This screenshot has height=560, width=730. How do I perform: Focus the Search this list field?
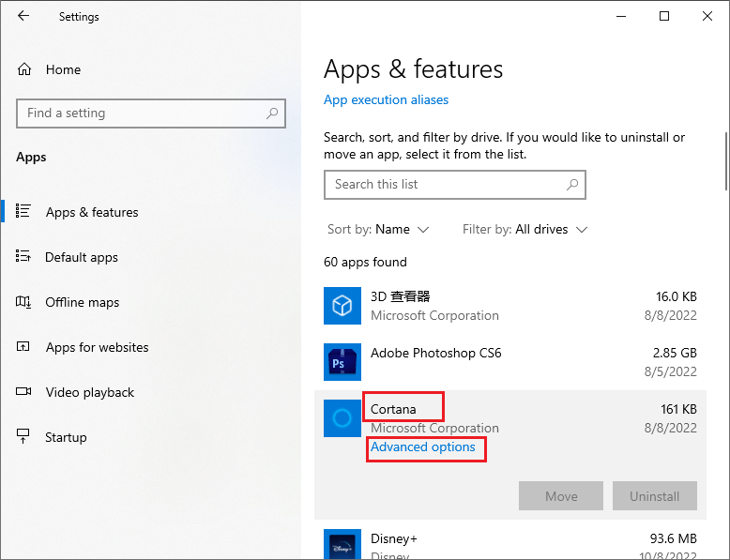pos(455,185)
